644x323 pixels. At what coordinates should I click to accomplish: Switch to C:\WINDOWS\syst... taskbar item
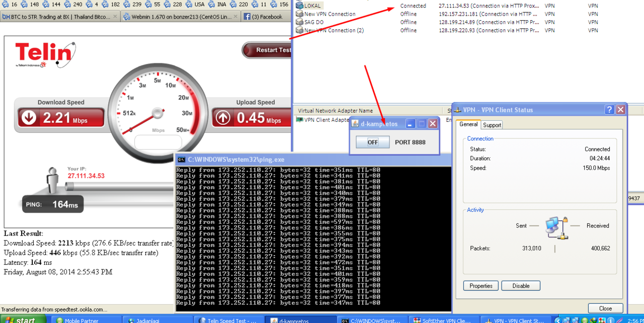point(371,319)
